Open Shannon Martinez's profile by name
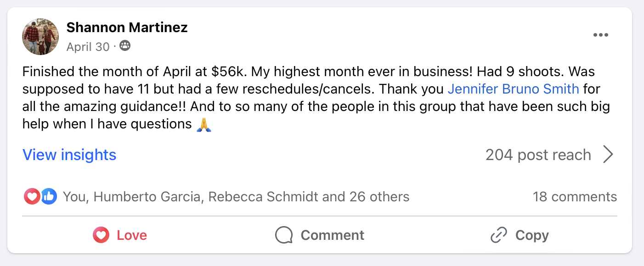The width and height of the screenshot is (644, 266). (x=127, y=28)
